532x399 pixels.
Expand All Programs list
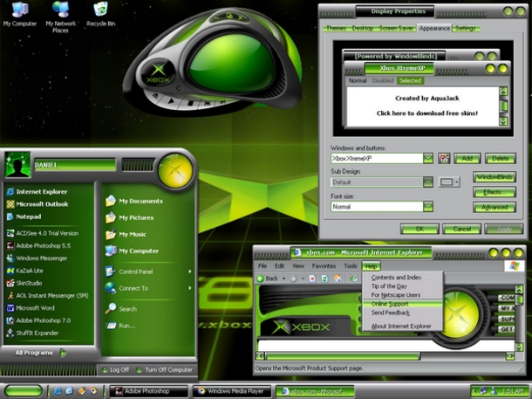point(40,353)
